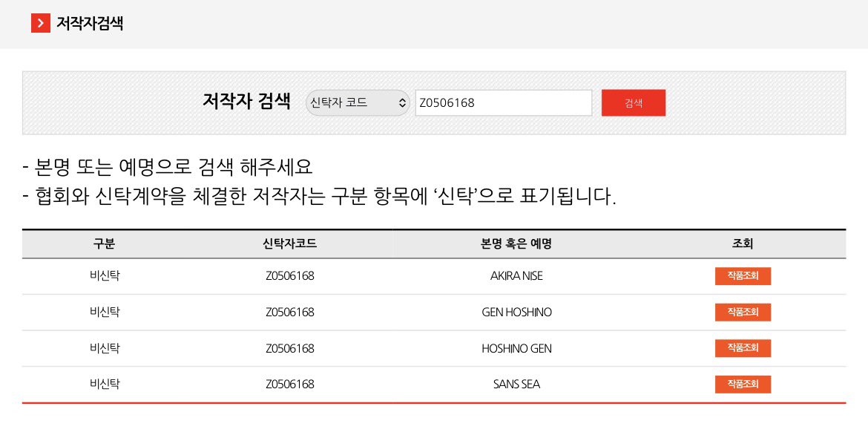
Task: Open 작품조회 for HOSHINO GEN
Action: point(743,348)
